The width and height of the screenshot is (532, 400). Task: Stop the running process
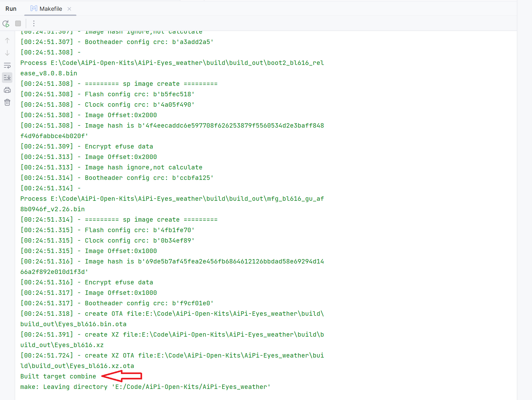(x=18, y=23)
